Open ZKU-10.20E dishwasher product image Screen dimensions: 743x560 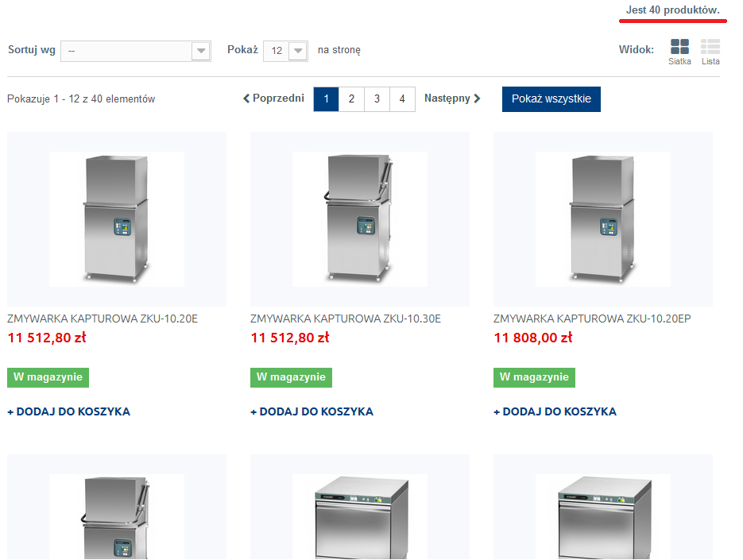click(x=117, y=219)
